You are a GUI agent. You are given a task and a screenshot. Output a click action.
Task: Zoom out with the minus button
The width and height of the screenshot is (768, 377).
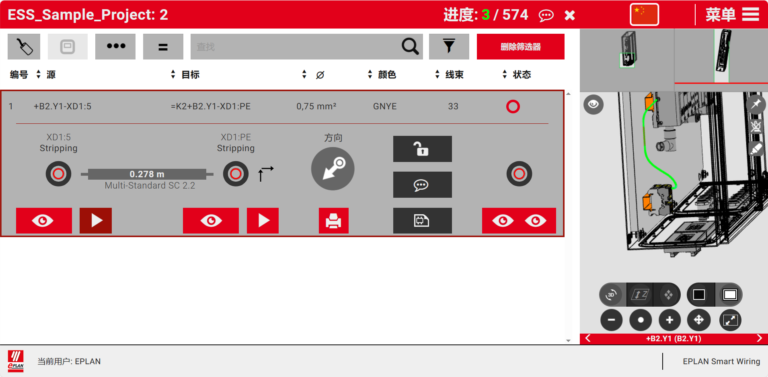point(611,321)
